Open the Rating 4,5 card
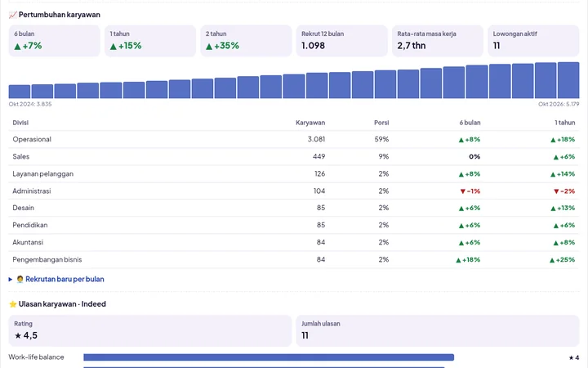588x368 pixels. coord(150,331)
